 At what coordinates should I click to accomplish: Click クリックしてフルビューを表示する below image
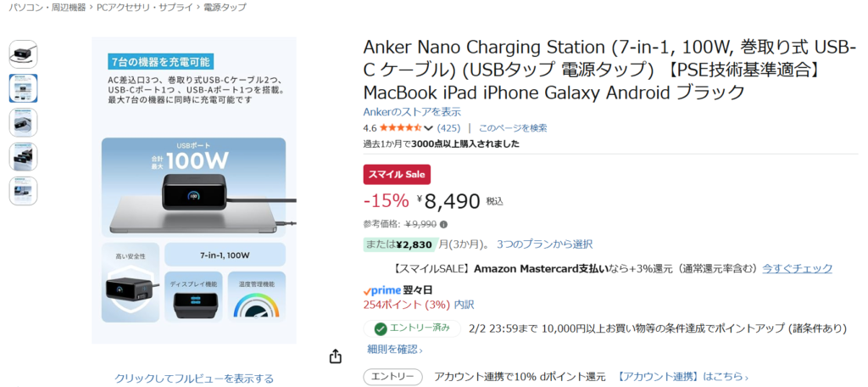(194, 379)
